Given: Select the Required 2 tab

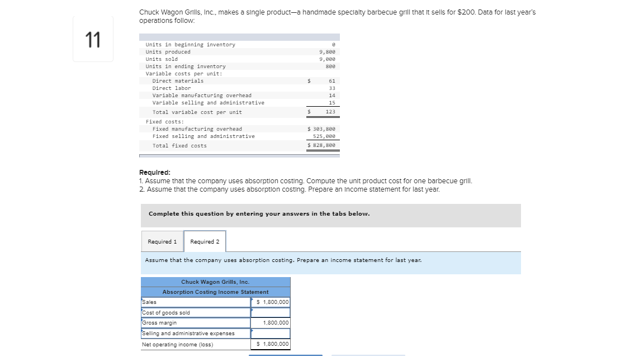Looking at the screenshot, I should click(205, 241).
